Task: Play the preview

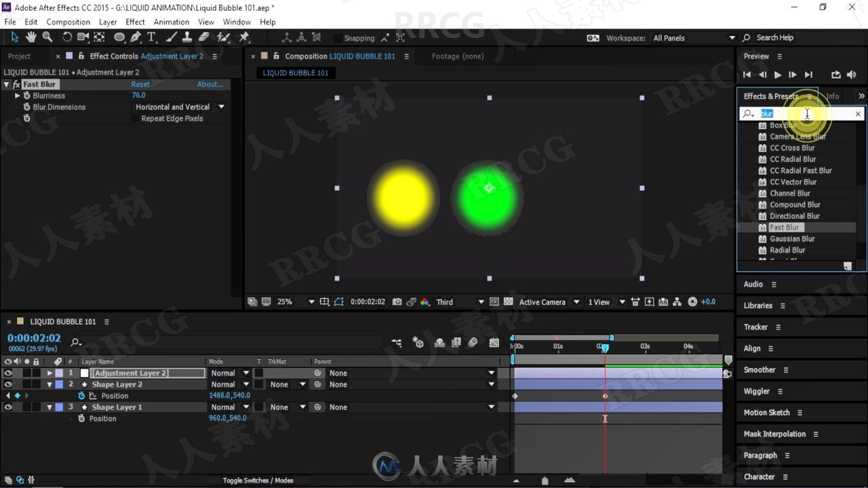Action: (x=778, y=75)
